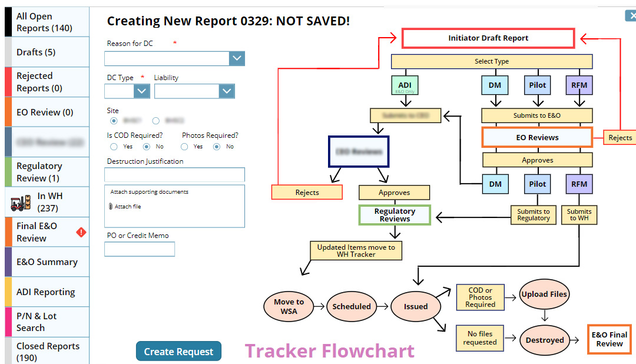This screenshot has width=636, height=364.
Task: Click the Destruction Justification text field
Action: pyautogui.click(x=174, y=175)
